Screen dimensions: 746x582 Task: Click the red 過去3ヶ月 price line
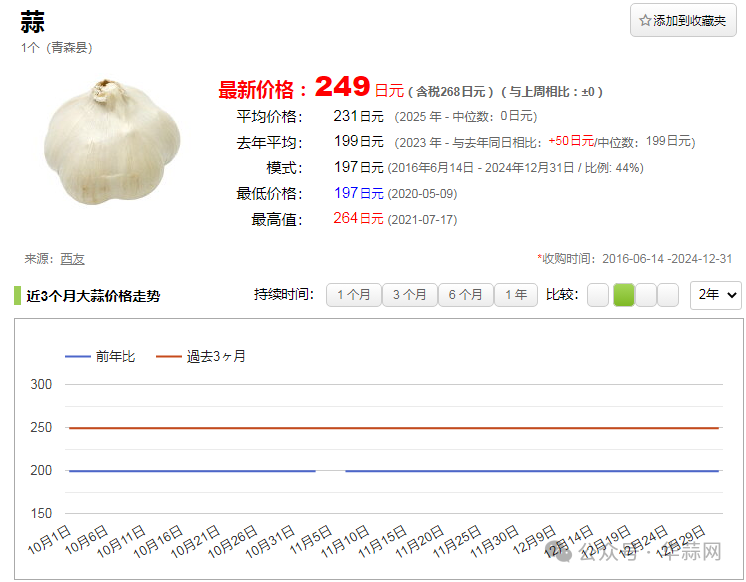click(x=394, y=428)
